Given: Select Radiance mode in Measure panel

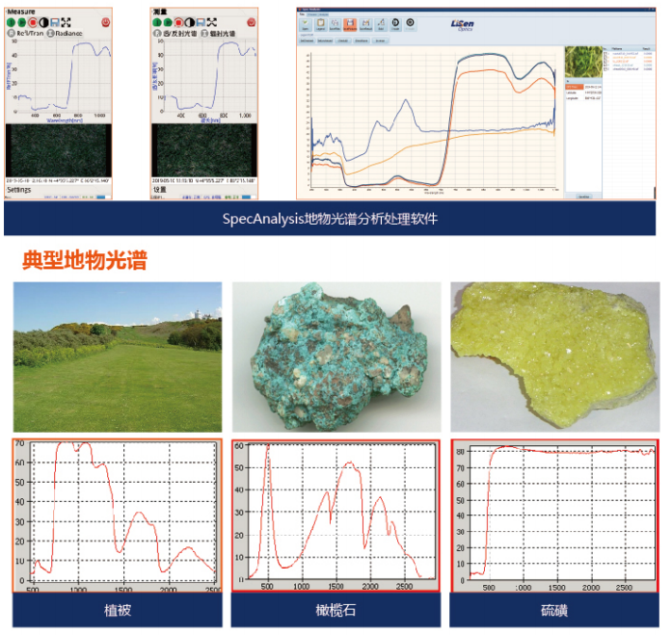Looking at the screenshot, I should coord(65,33).
